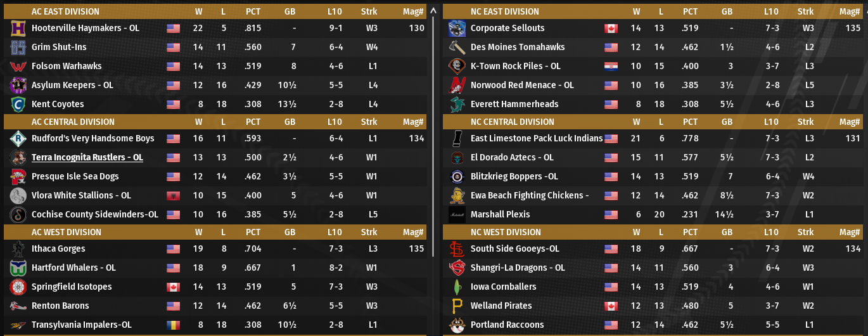This screenshot has height=336, width=868.
Task: Go to the El Dorado Aztecs team page
Action: coord(512,158)
